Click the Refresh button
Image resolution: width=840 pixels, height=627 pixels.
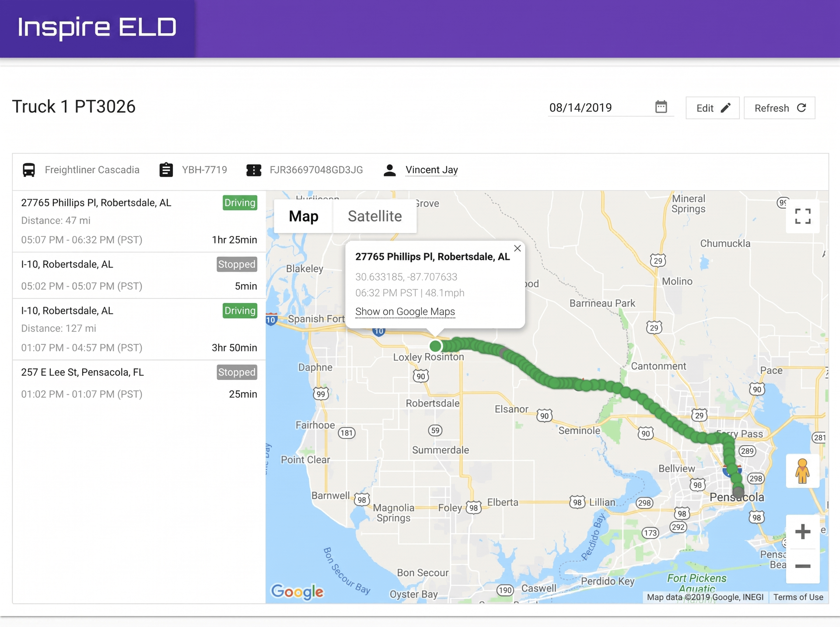(779, 108)
